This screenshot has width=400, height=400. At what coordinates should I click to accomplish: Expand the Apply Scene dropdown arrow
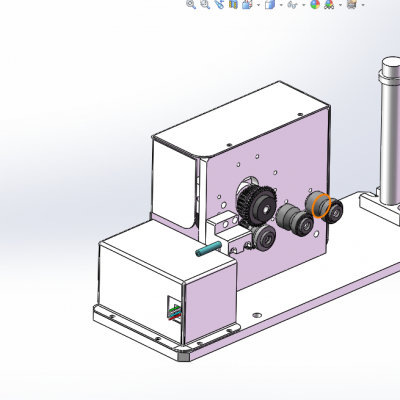[x=340, y=5]
